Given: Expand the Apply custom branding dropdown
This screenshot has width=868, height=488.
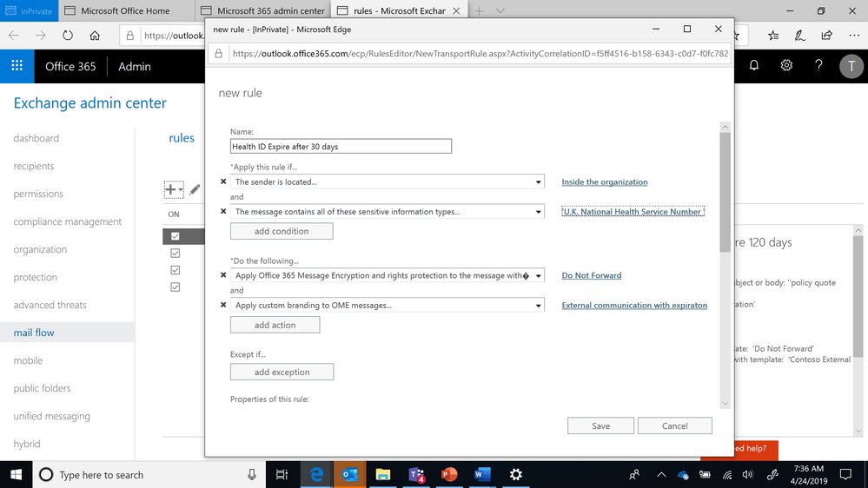Looking at the screenshot, I should 538,306.
